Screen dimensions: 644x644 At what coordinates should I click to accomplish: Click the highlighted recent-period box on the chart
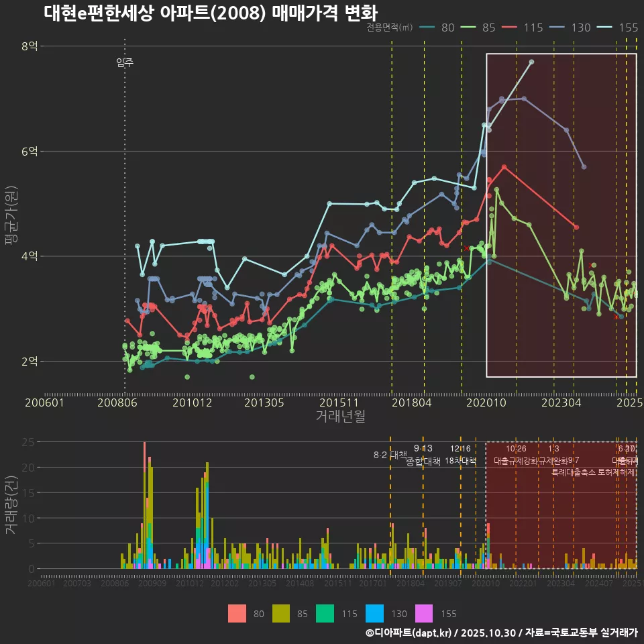coord(561,215)
